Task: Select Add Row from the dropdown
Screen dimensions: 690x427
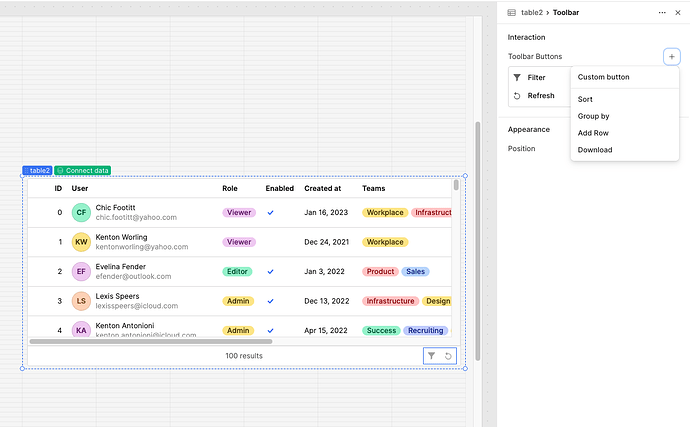Action: pyautogui.click(x=593, y=133)
